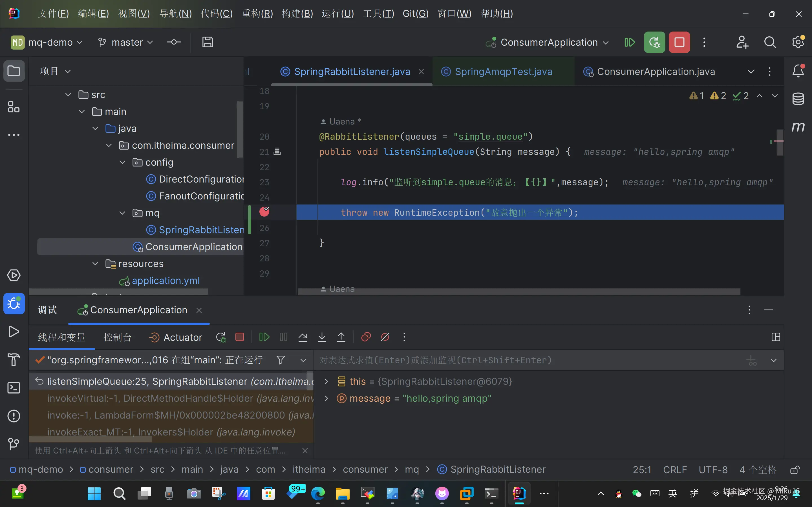Viewport: 812px width, 507px height.
Task: Click red Stop button in main toolbar
Action: click(679, 42)
